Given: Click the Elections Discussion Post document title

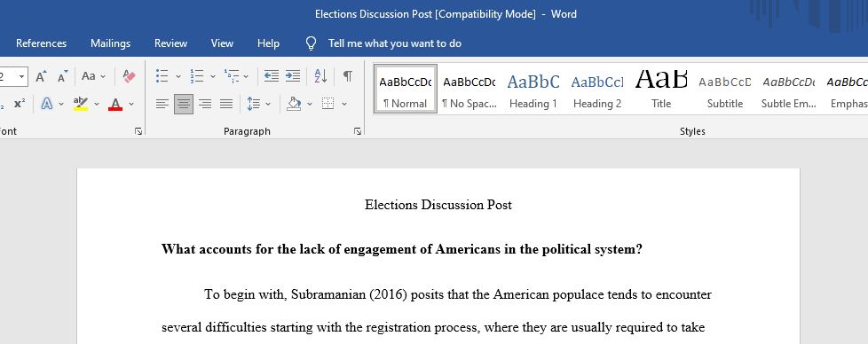Looking at the screenshot, I should click(x=438, y=205).
